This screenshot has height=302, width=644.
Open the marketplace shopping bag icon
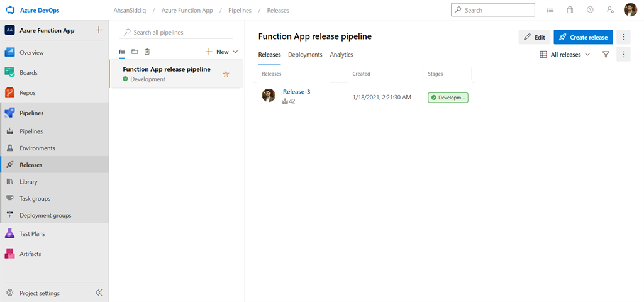(570, 10)
